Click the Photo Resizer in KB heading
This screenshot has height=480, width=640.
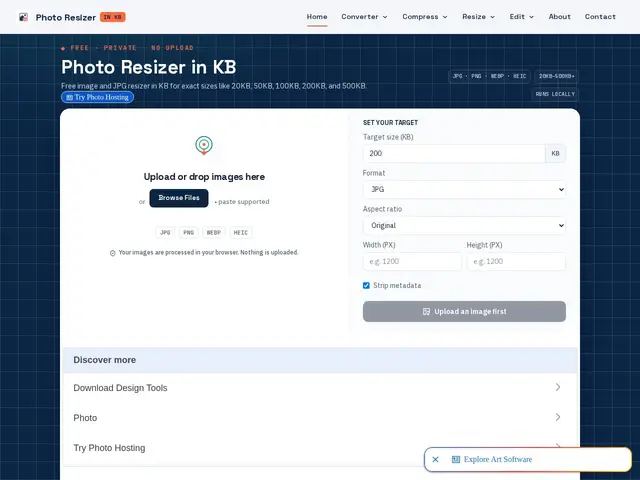[149, 67]
